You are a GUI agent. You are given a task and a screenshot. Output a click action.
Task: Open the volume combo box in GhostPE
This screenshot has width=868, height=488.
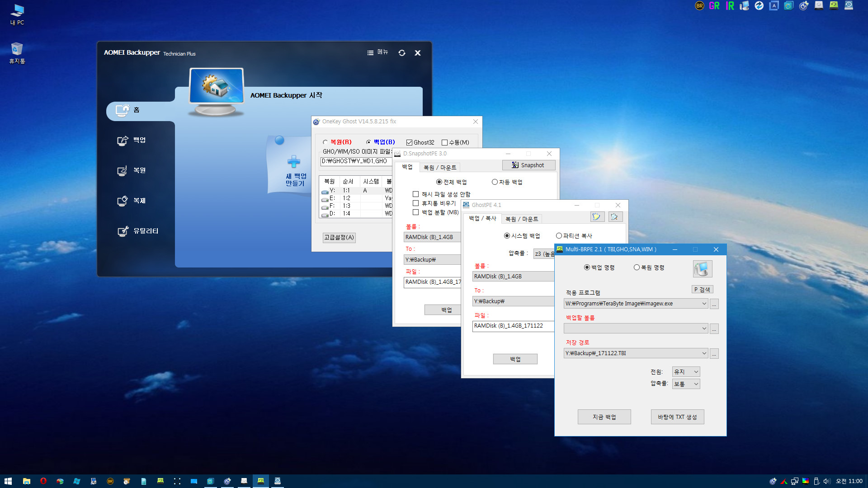click(513, 277)
